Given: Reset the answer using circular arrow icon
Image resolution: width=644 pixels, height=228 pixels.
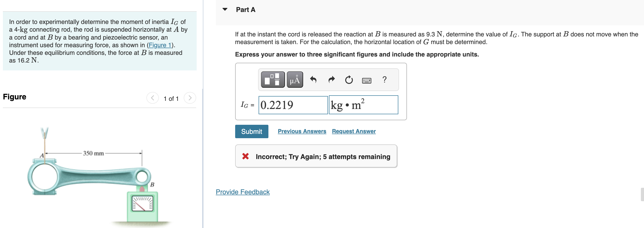Looking at the screenshot, I should click(349, 80).
